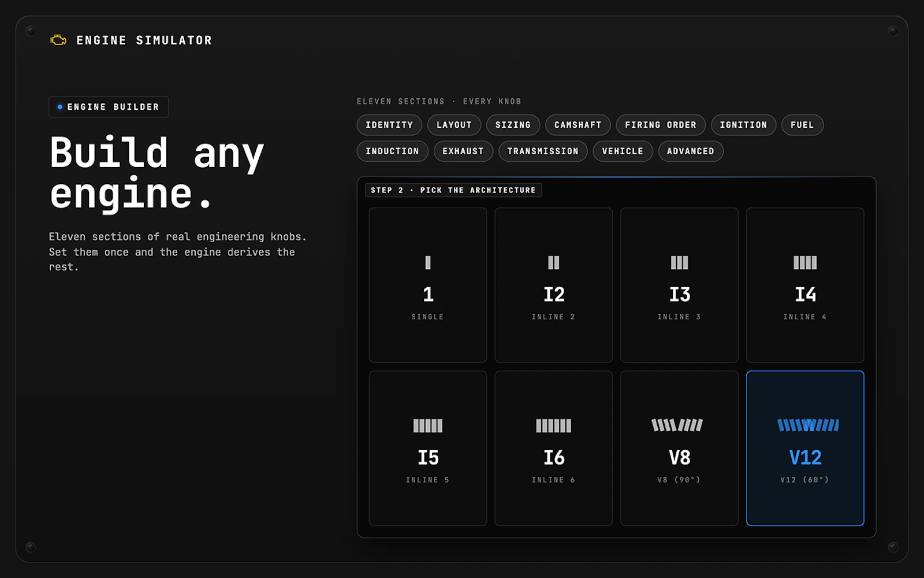Viewport: 924px width, 578px height.
Task: Choose the selected V12 (60°) card
Action: pyautogui.click(x=805, y=448)
